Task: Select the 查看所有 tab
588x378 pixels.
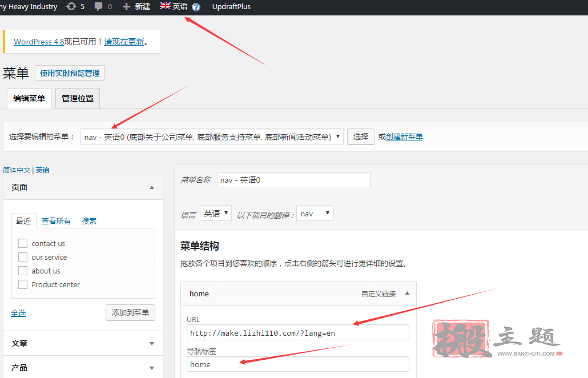Action: [57, 221]
